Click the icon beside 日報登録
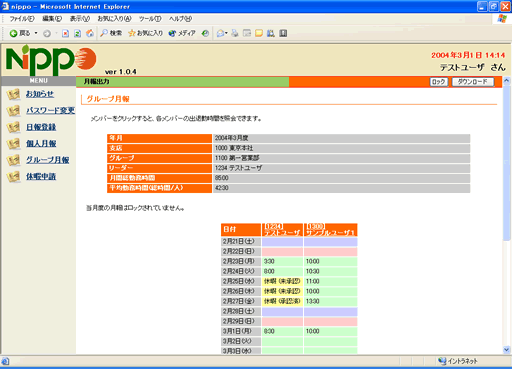 (14, 127)
